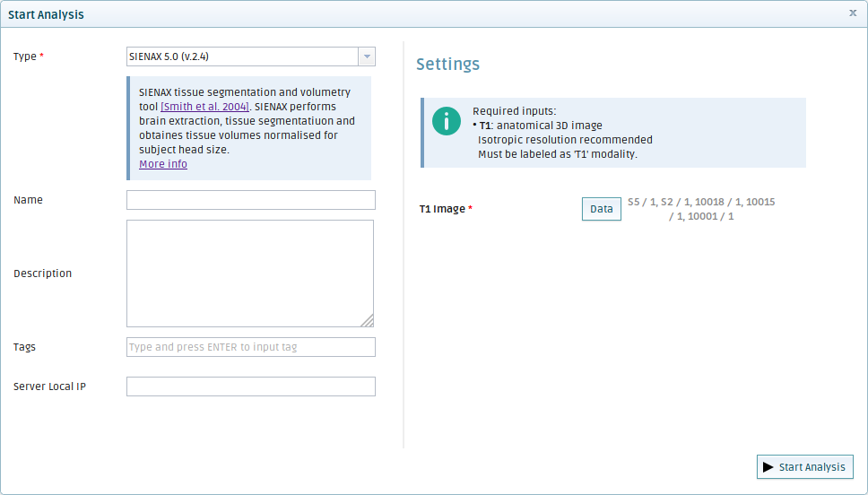Focus the Server Local IP field
Image resolution: width=868 pixels, height=495 pixels.
(x=251, y=386)
